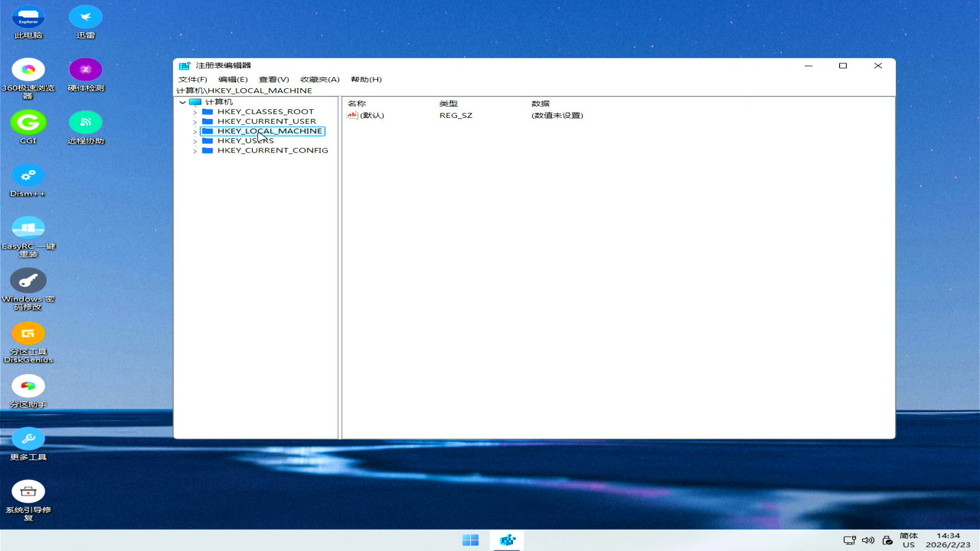Expand the HKEY_CURRENT_CONFIG node arrow
This screenshot has width=980, height=551.
(195, 151)
